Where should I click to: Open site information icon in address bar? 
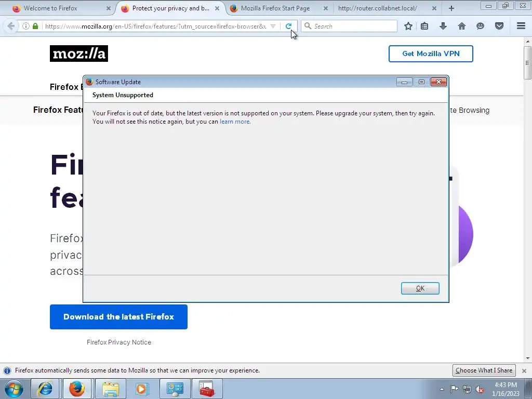point(26,26)
